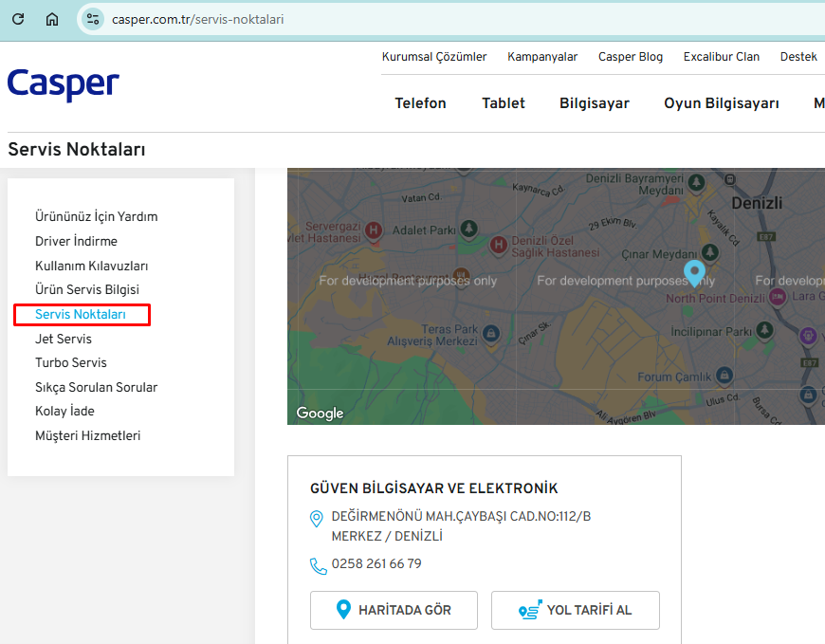The image size is (825, 644).
Task: Open Sıkça Sorulan Sorular page
Action: pyautogui.click(x=97, y=387)
